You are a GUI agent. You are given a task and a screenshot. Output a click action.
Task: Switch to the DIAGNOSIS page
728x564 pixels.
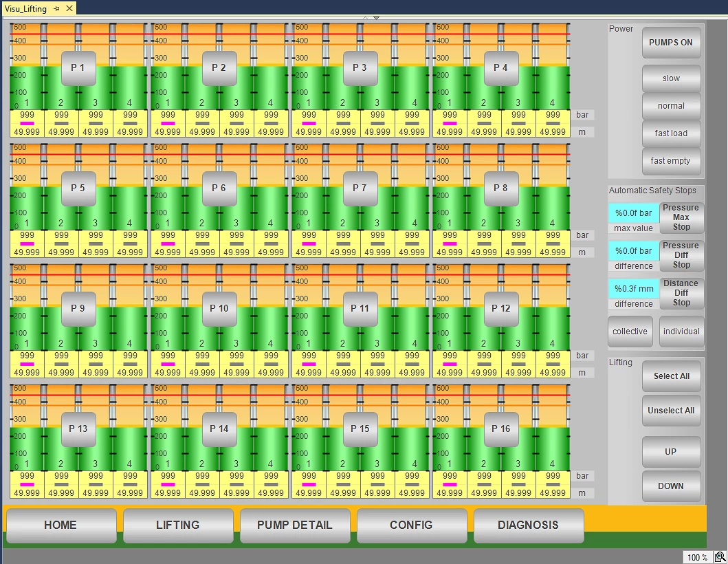[528, 525]
